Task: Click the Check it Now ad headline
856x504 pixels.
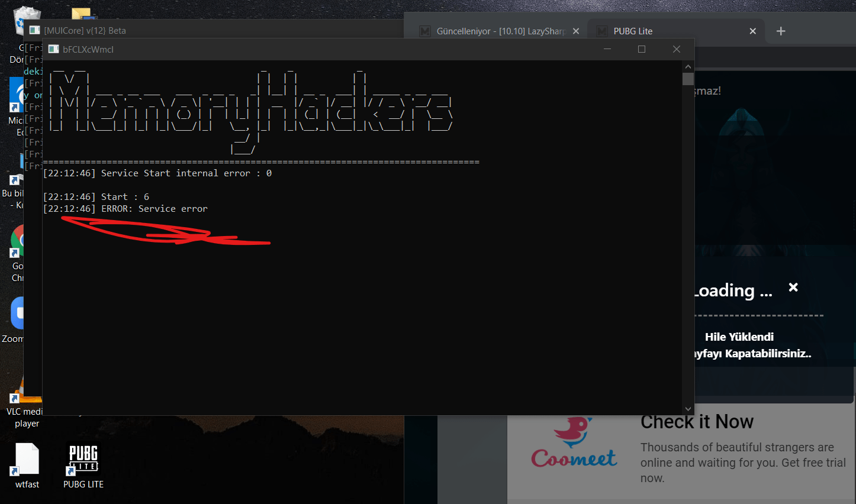Action: pyautogui.click(x=697, y=421)
